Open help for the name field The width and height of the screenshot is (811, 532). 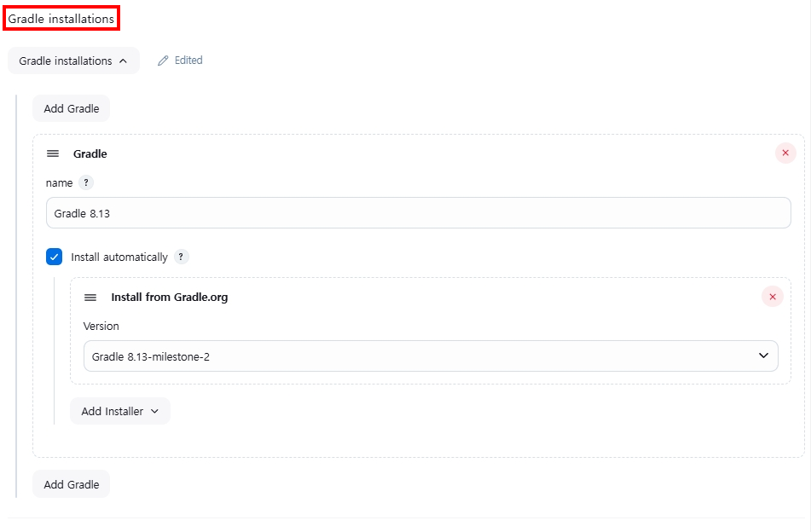pos(86,182)
